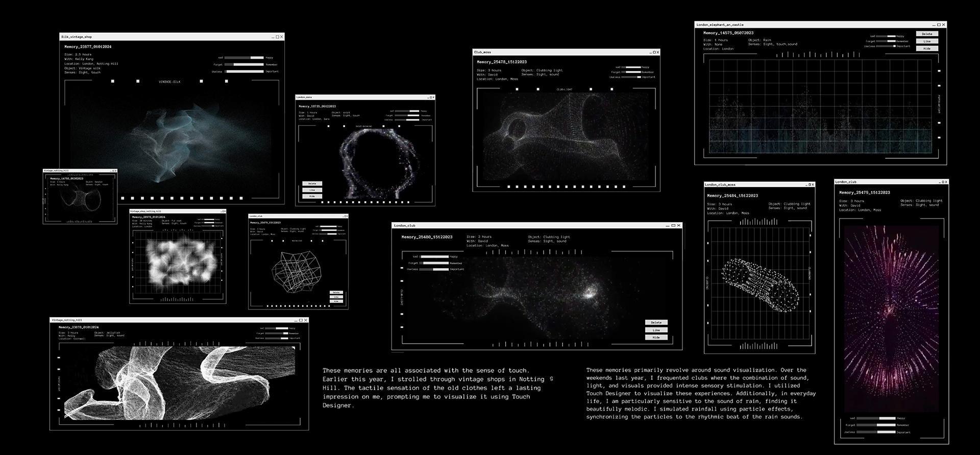This screenshot has height=455, width=980.
Task: Adjust sad-Happy slider in Club_moss window
Action: tap(631, 67)
